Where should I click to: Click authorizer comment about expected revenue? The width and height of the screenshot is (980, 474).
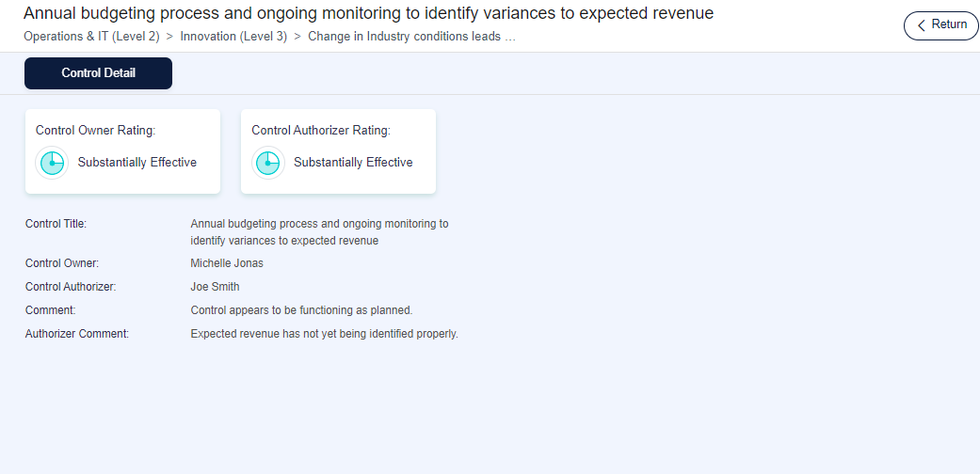325,334
